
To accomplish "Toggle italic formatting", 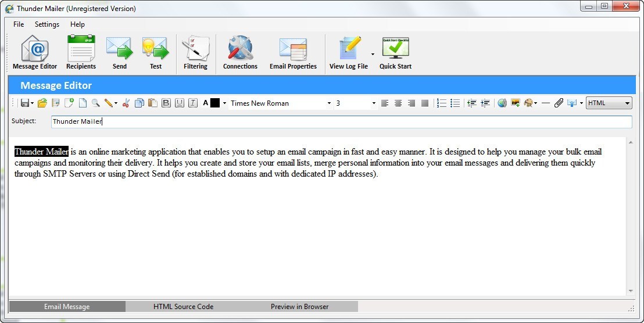I will pos(192,103).
